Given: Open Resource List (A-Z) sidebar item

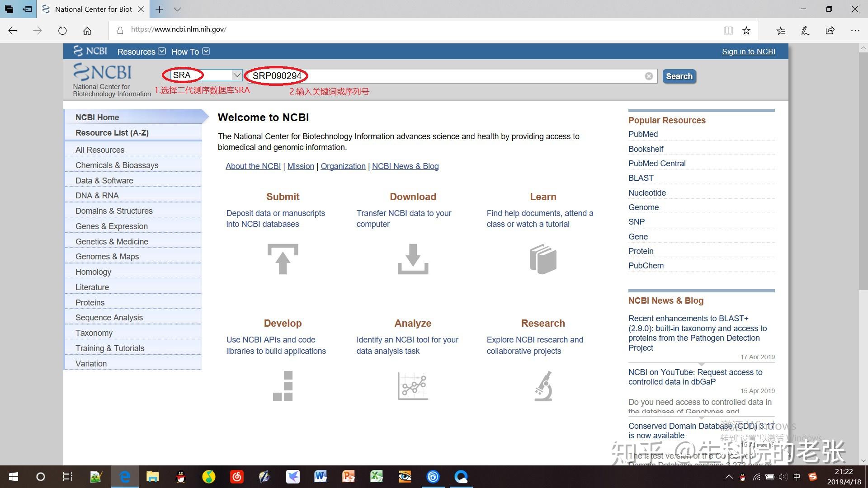Looking at the screenshot, I should point(112,132).
